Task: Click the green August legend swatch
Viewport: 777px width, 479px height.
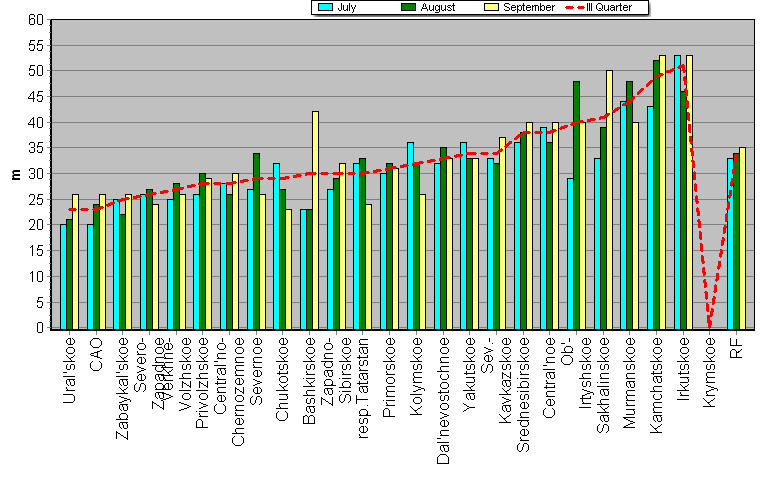Action: [408, 7]
